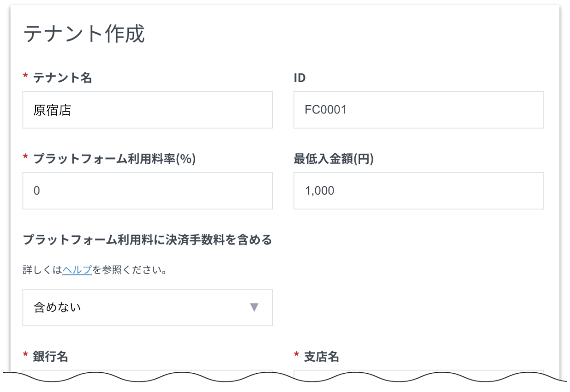Select the プラットフォーム利用料率(%) input field
The image size is (570, 392).
tap(147, 191)
